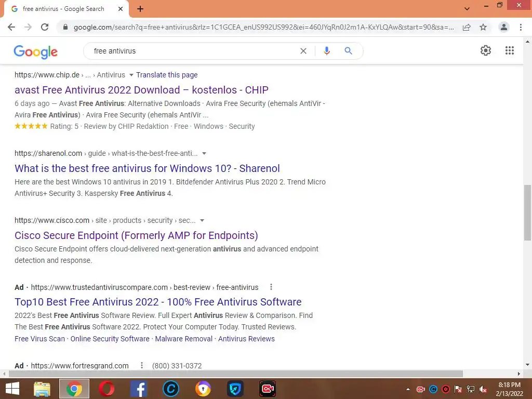Open Top10 Best Free Antivirus 2022 ad

158,302
